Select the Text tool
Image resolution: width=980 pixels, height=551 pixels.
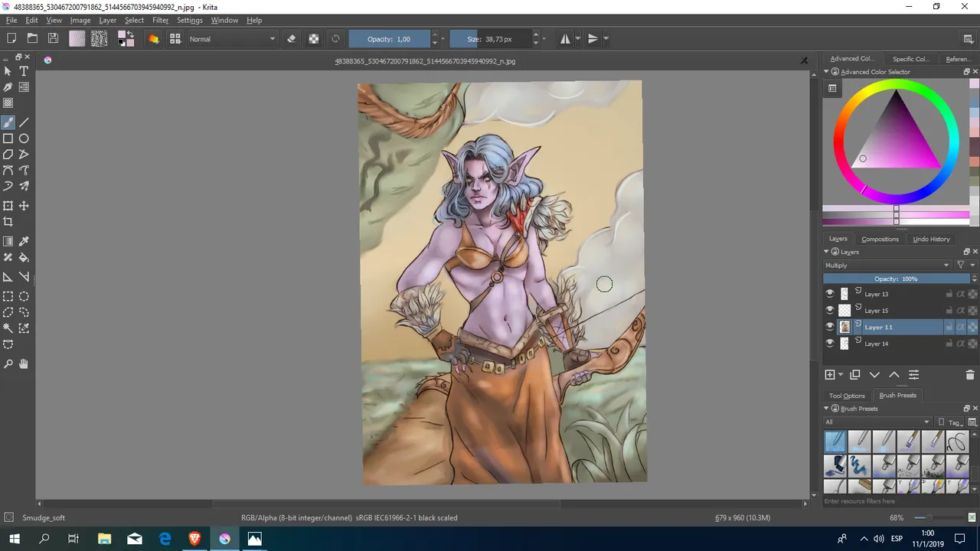tap(24, 70)
